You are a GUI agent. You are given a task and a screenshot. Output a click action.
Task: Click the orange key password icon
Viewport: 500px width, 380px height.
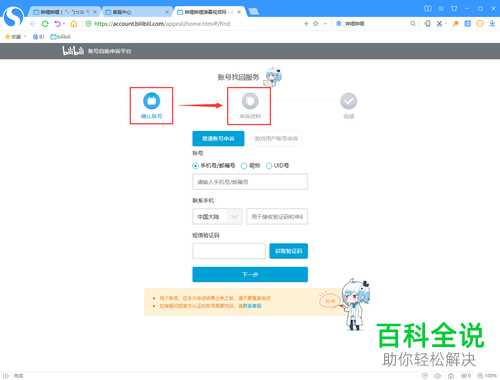pyautogui.click(x=455, y=23)
